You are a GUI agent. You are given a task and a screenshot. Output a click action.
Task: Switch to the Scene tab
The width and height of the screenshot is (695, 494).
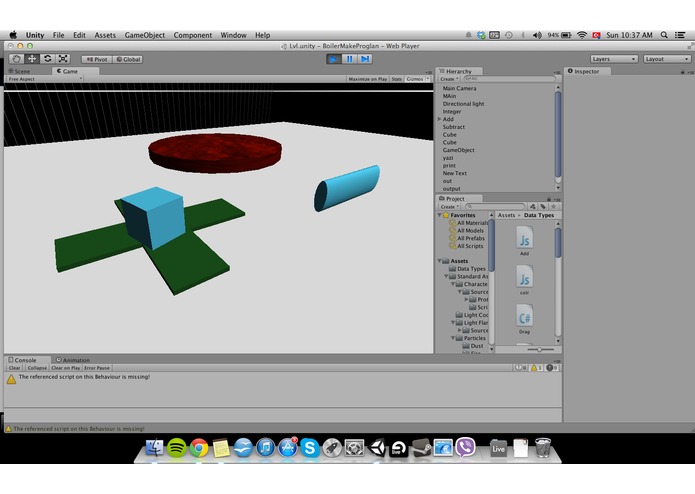[x=20, y=71]
